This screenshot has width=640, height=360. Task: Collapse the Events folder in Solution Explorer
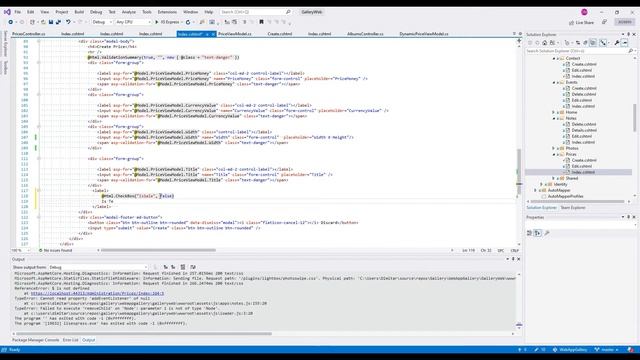[x=554, y=82]
